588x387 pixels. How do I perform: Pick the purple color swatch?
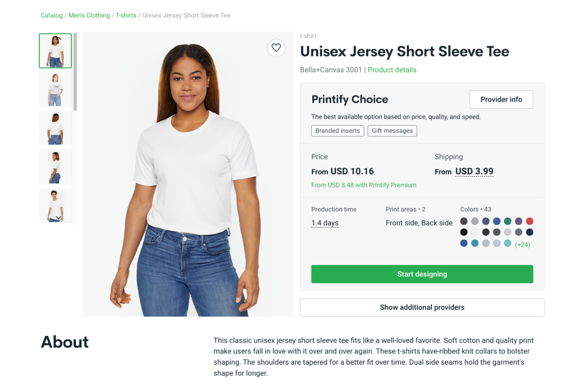[x=519, y=221]
